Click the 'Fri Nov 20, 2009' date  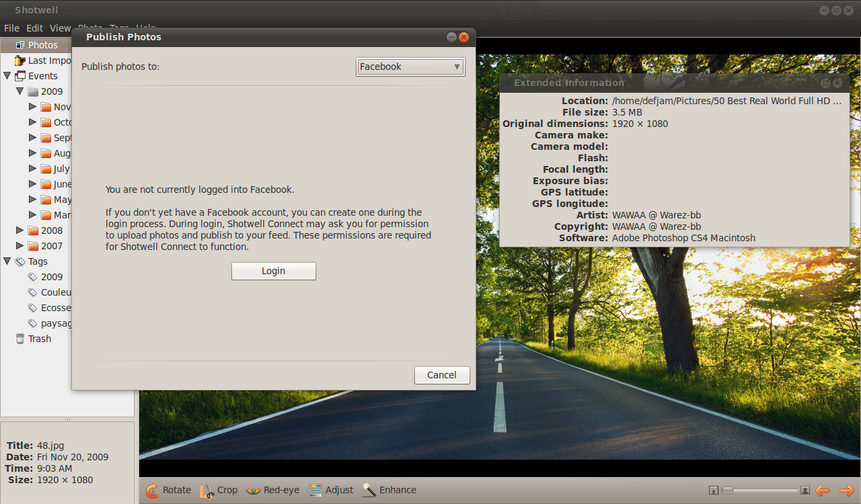73,457
